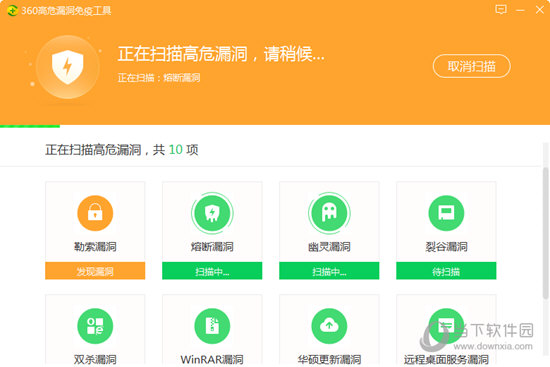The image size is (550, 367).
Task: Click the 发现漏洞 orange status bar
Action: pyautogui.click(x=95, y=271)
